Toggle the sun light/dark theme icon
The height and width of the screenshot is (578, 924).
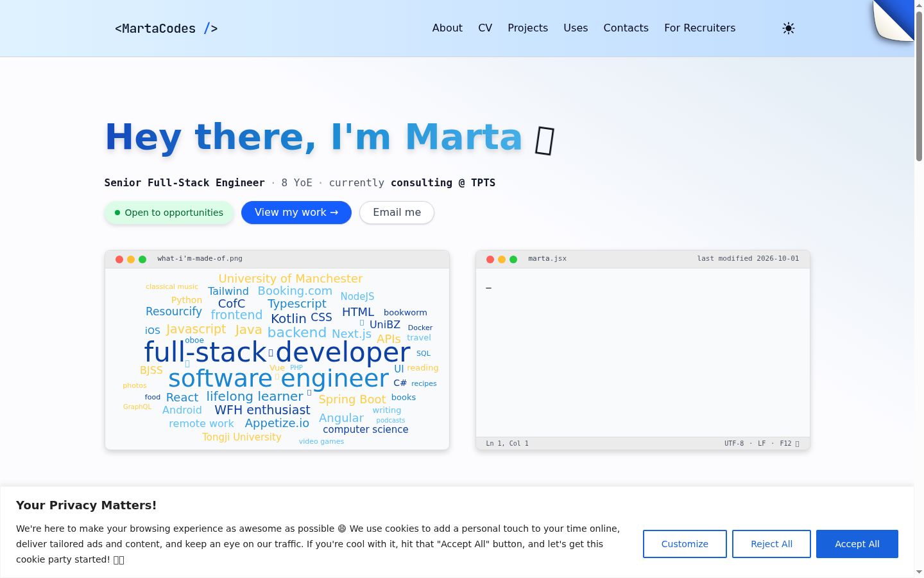pos(789,28)
